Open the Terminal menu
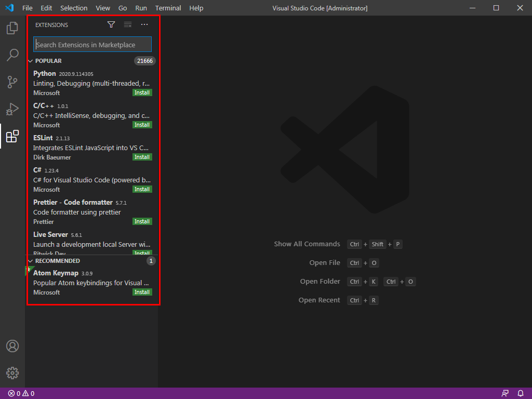This screenshot has width=532, height=399. [x=168, y=8]
